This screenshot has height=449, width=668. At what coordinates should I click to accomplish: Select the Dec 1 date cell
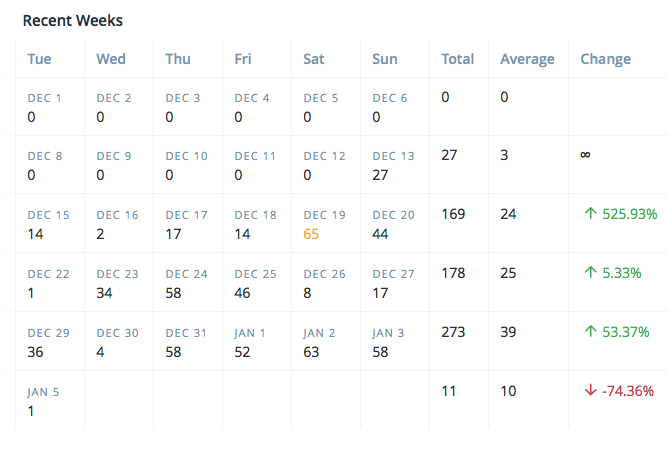[x=44, y=107]
